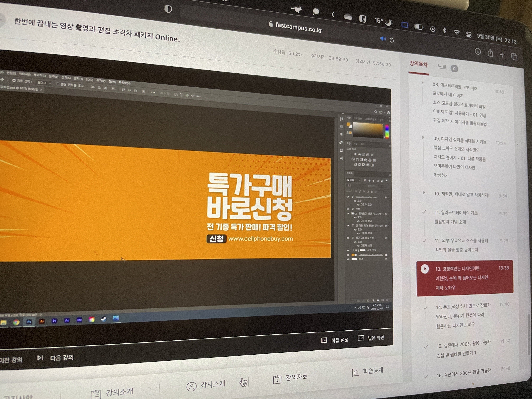Screen dimensions: 532x399
Task: Open the Character panel icon labeled A
Action: [x=341, y=158]
